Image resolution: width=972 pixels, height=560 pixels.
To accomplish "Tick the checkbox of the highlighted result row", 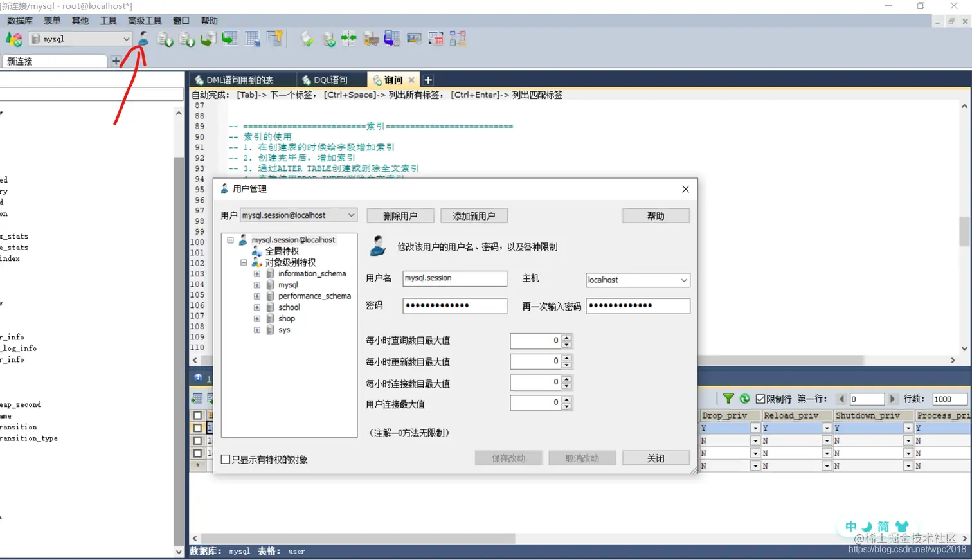I will 197,428.
